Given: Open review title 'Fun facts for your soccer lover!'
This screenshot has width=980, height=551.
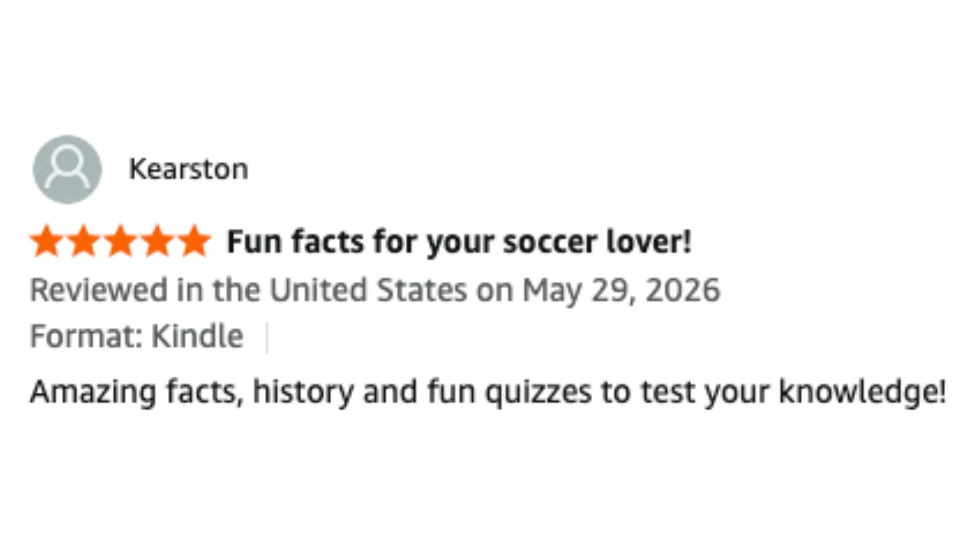Looking at the screenshot, I should pos(459,241).
